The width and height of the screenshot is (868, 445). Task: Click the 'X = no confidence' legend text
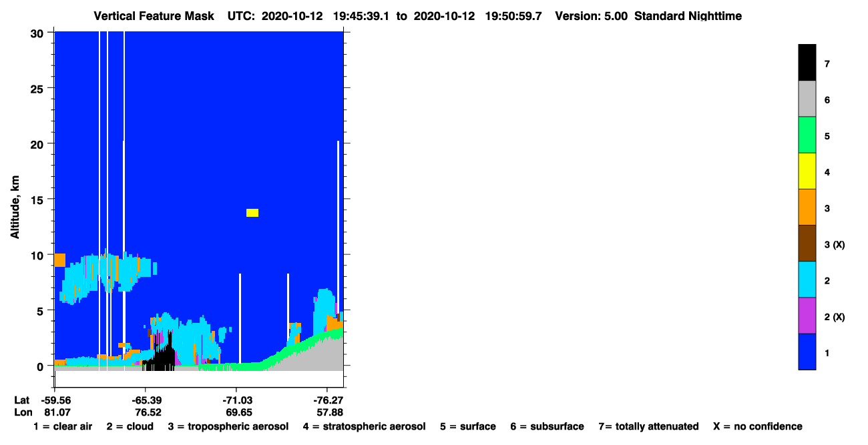tap(758, 426)
